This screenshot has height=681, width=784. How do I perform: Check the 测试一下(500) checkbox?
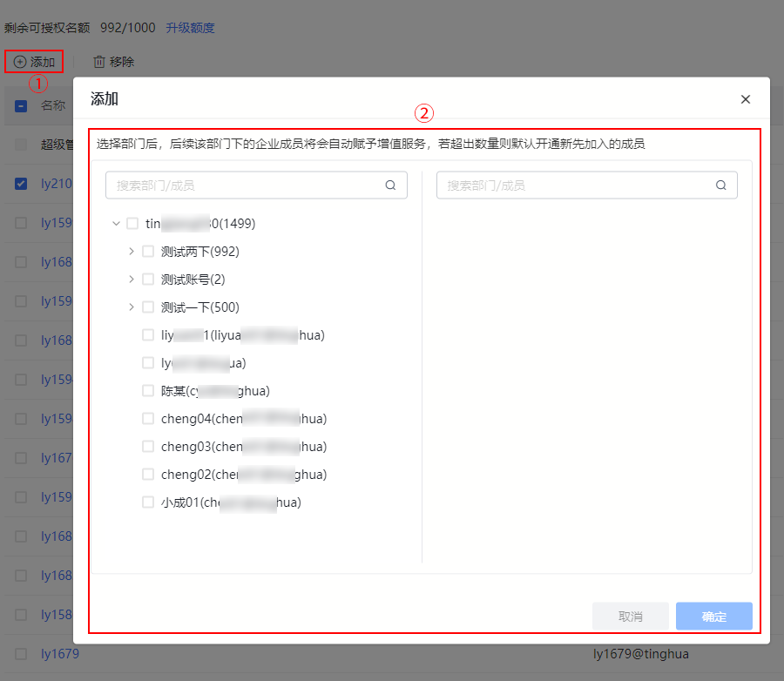click(x=148, y=307)
